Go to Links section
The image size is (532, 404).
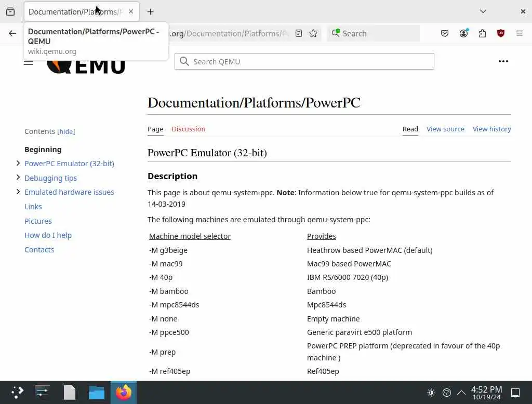[x=33, y=207]
